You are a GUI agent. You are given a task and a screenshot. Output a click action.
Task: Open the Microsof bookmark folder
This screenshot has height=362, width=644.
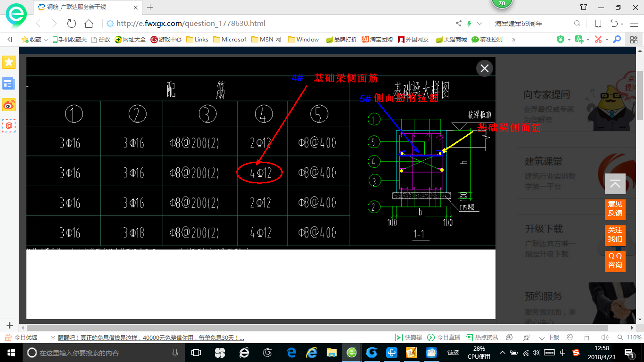230,40
